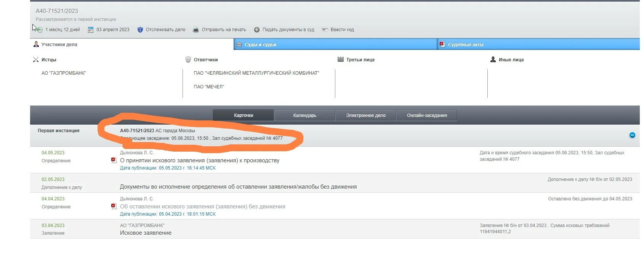Image resolution: width=644 pixels, height=256 pixels.
Task: Click the Третьи лица icon
Action: [x=341, y=59]
